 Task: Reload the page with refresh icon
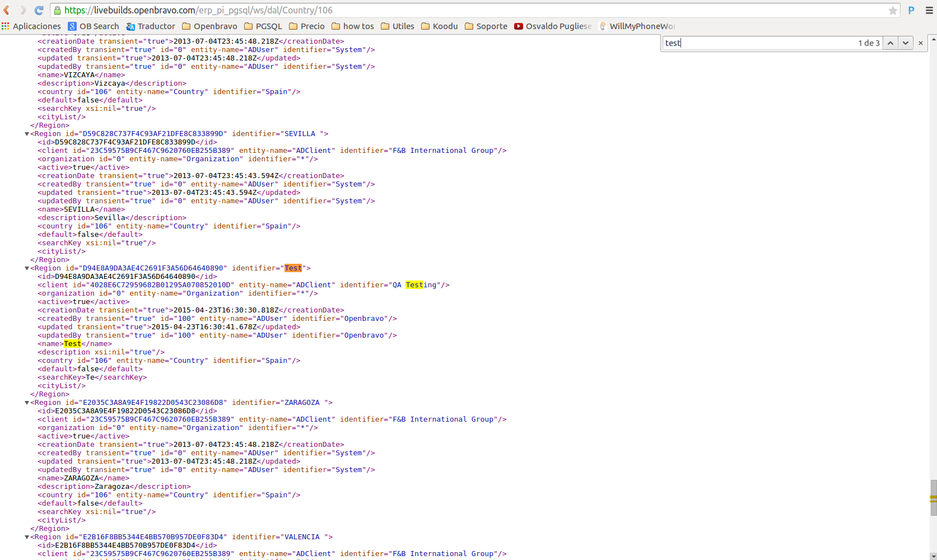(x=39, y=10)
